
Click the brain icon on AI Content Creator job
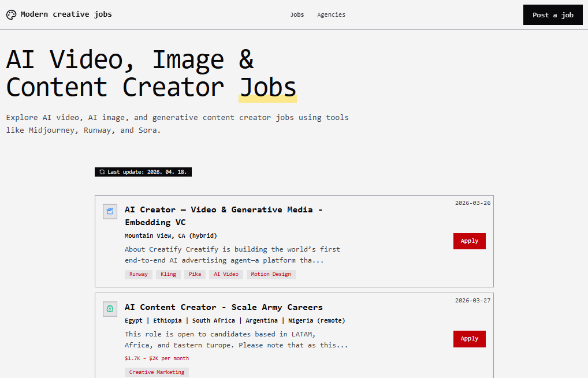point(110,309)
